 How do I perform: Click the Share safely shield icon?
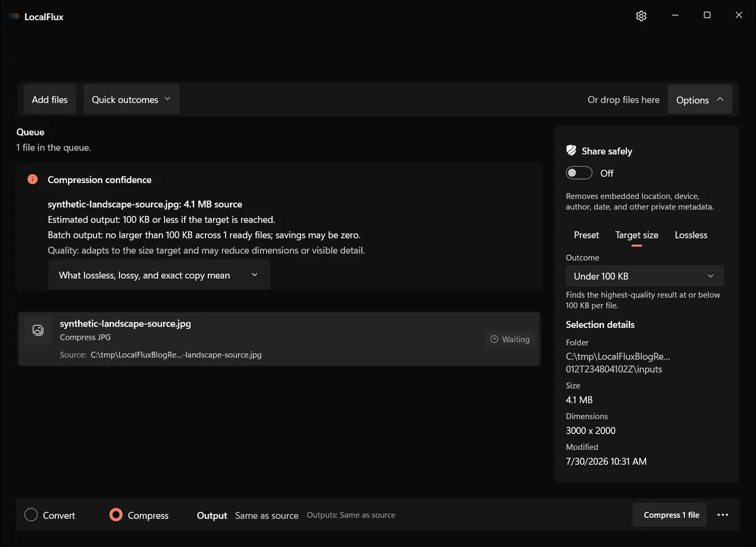[571, 150]
